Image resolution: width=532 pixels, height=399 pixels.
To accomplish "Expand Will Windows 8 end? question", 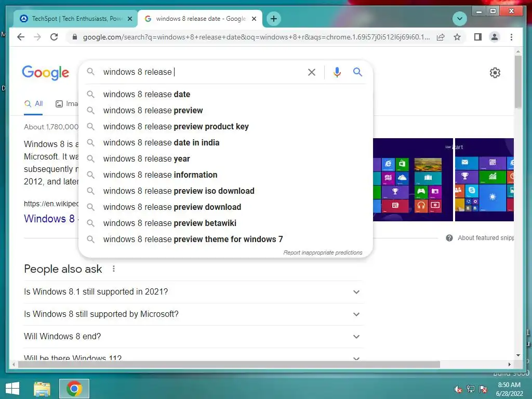I will click(193, 337).
